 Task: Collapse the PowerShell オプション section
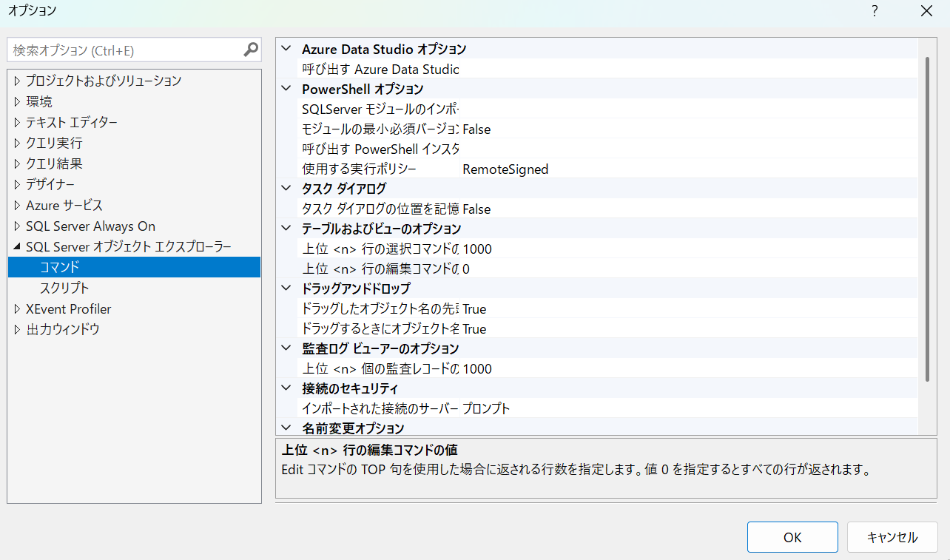[286, 89]
